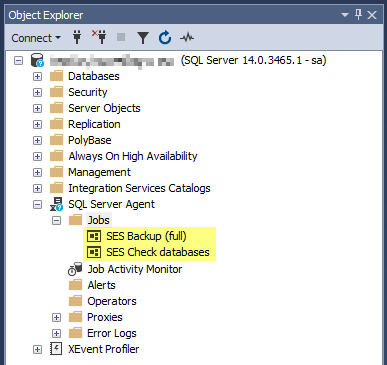387x365 pixels.
Task: Select the Management label
Action: (99, 172)
